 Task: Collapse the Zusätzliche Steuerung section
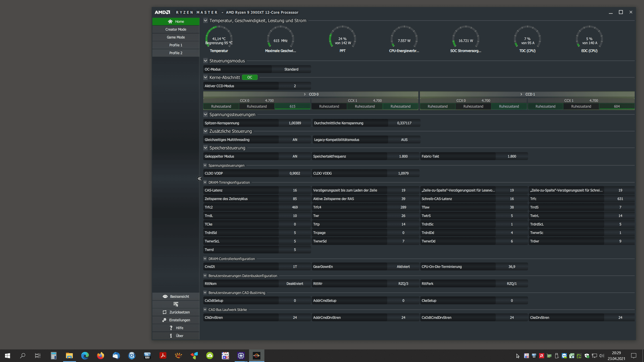point(206,131)
